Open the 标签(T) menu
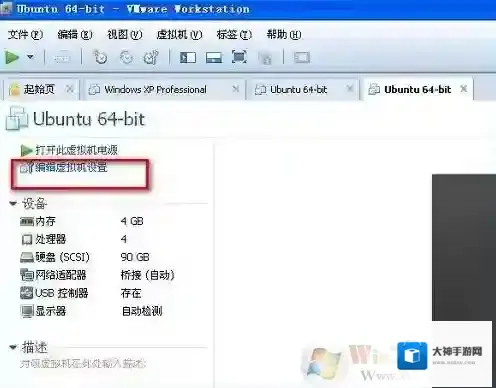This screenshot has height=388, width=496. click(234, 34)
